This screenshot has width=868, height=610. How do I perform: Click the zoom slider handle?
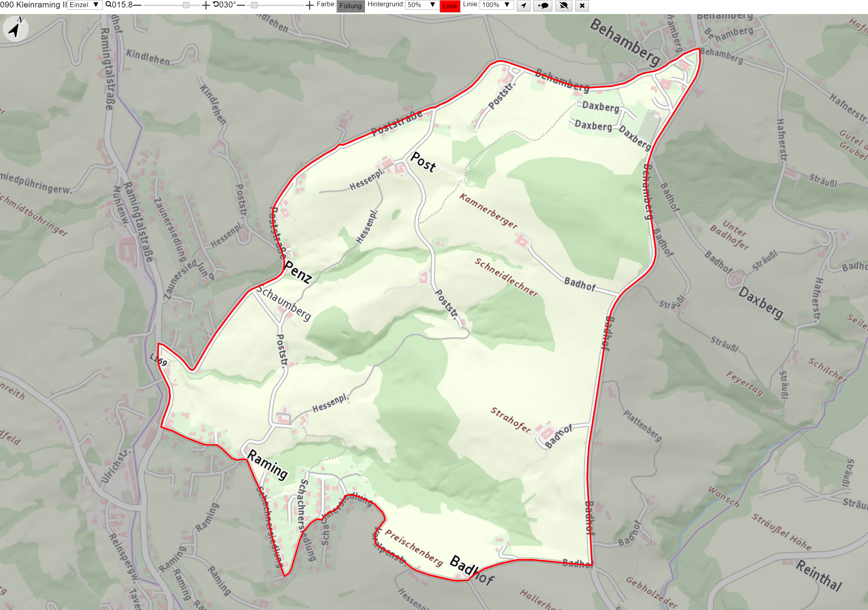[186, 5]
